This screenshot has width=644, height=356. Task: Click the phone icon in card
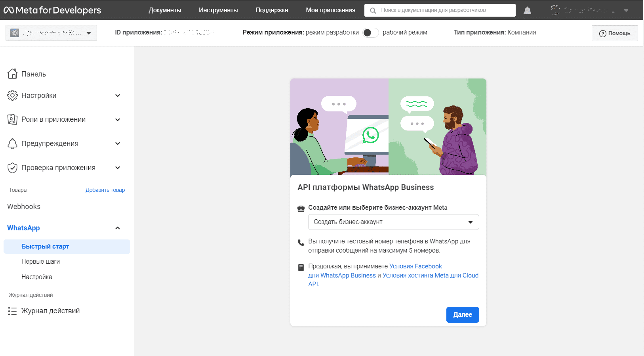(x=301, y=242)
